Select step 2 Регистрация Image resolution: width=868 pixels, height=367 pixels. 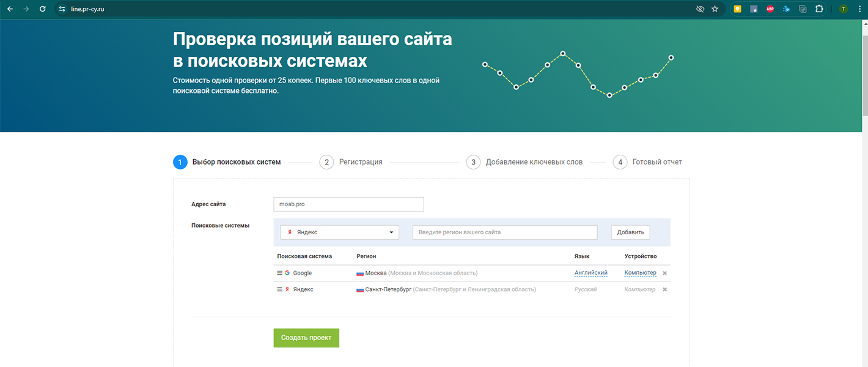click(351, 162)
